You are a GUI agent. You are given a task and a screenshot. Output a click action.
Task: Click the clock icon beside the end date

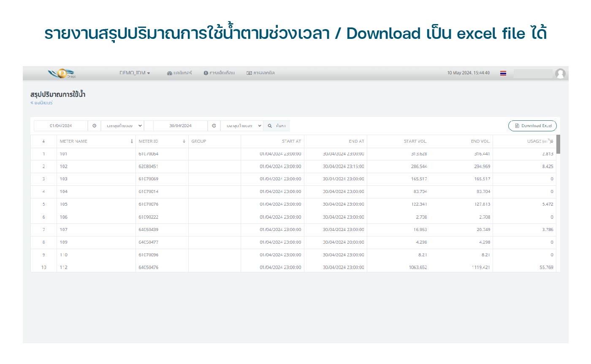click(x=214, y=126)
